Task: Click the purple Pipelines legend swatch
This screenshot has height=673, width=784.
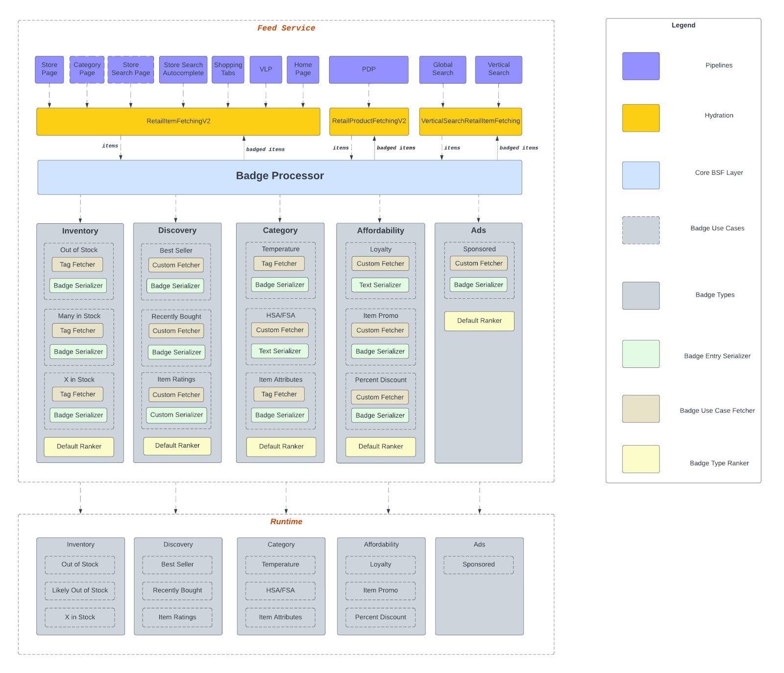Action: [x=640, y=66]
